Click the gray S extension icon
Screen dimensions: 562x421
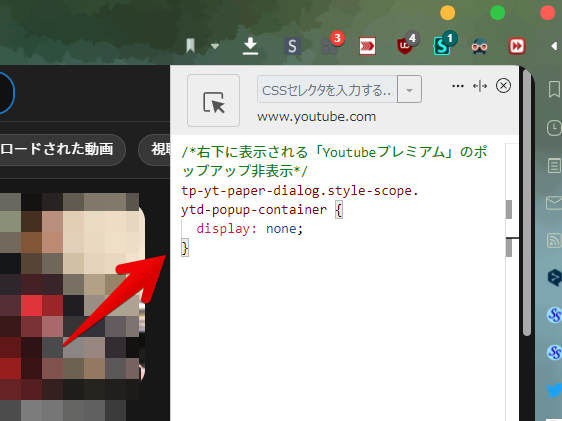point(292,46)
